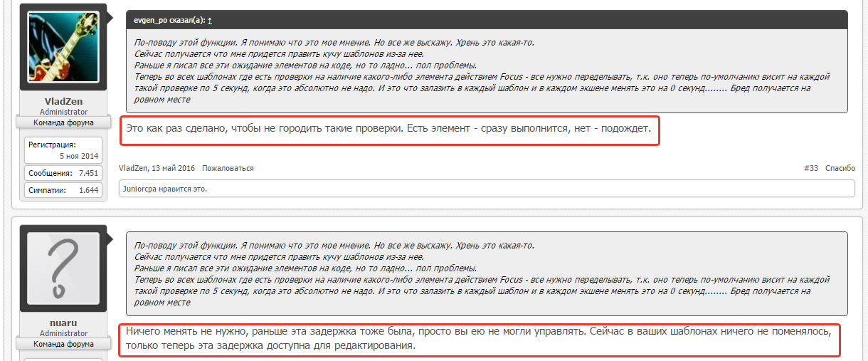Viewport: 868px width, 361px height.
Task: Click 'Спасибо' to thank VladZen's post
Action: [840, 168]
